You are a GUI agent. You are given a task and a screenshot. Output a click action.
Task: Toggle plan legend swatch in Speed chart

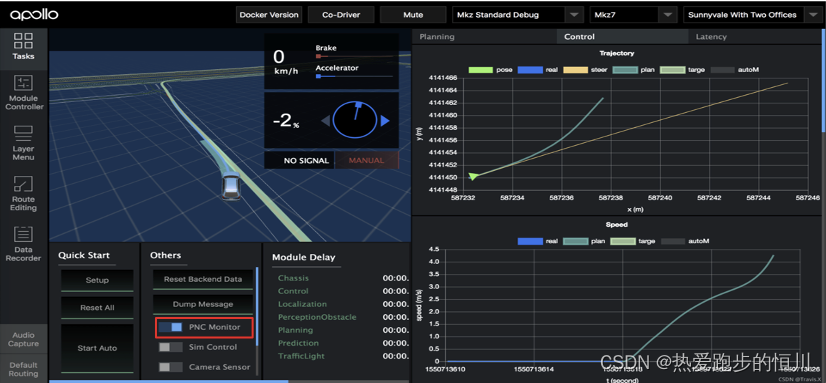tap(575, 241)
